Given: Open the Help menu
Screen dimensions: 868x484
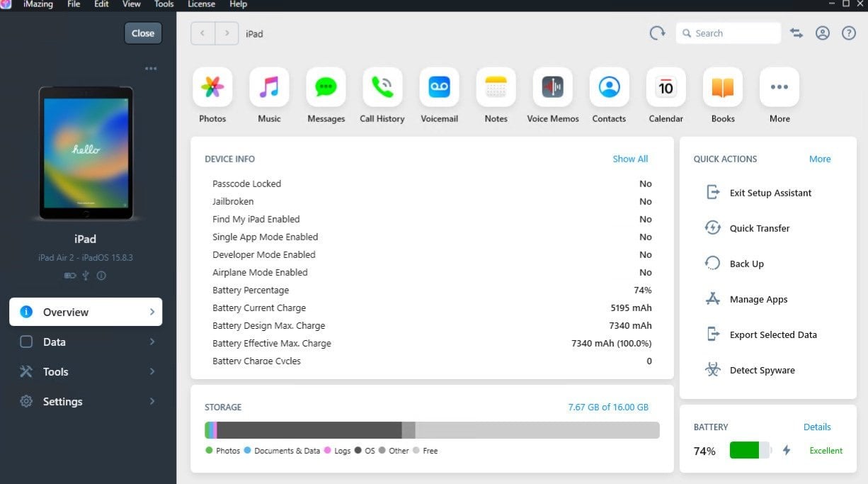Looking at the screenshot, I should (x=239, y=4).
